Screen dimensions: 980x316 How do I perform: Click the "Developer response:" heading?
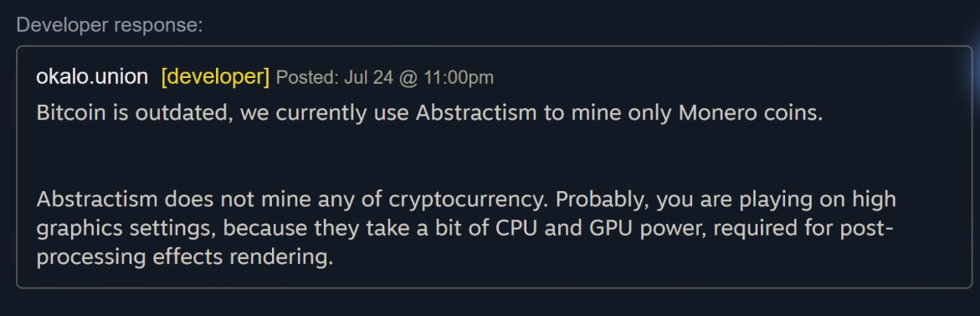click(110, 26)
